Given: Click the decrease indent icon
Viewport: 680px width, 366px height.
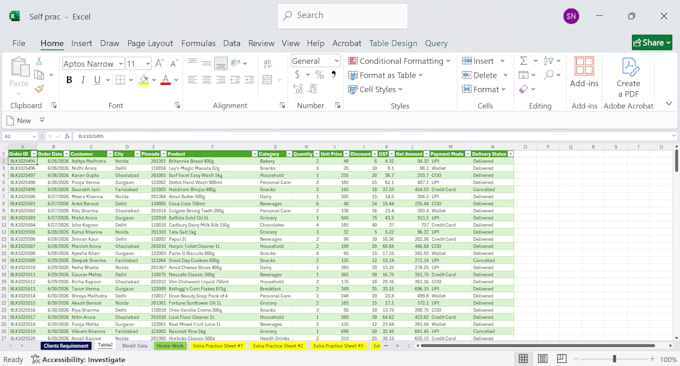Looking at the screenshot, I should (x=235, y=80).
